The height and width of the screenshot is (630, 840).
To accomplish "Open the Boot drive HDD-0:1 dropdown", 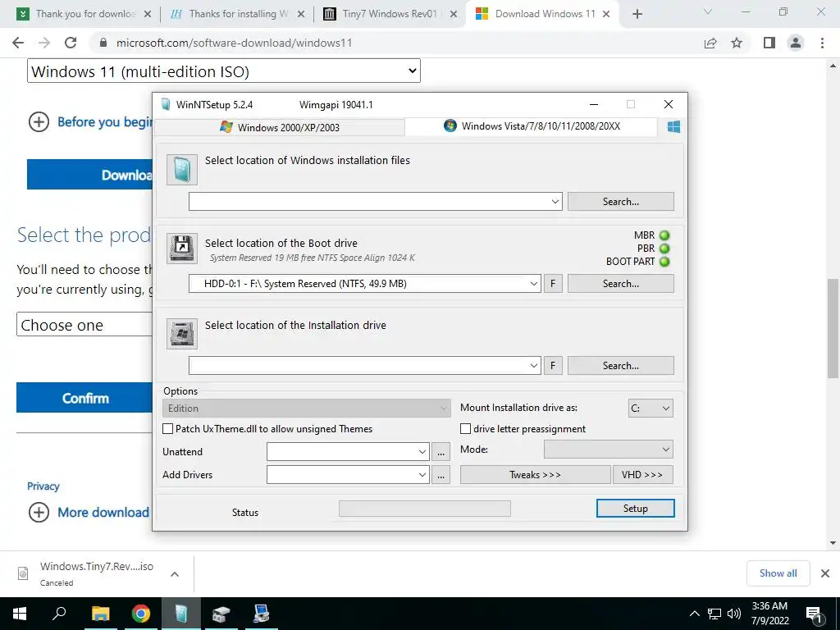I will pos(533,283).
